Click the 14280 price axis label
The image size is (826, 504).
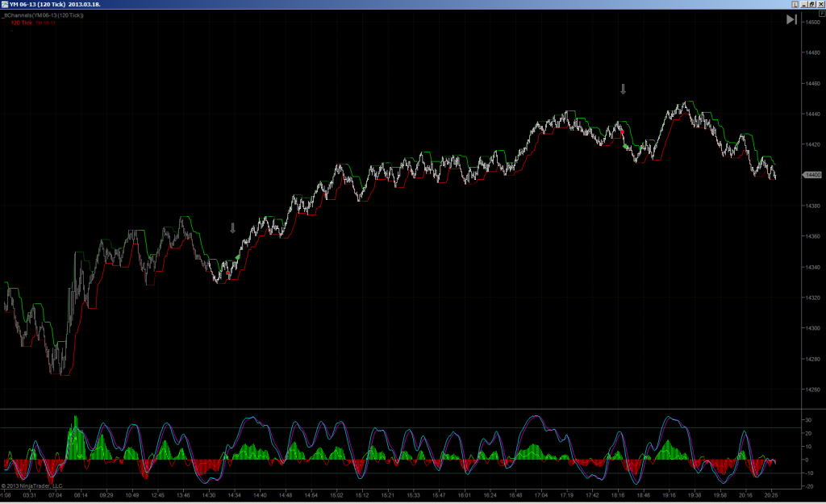pyautogui.click(x=812, y=359)
